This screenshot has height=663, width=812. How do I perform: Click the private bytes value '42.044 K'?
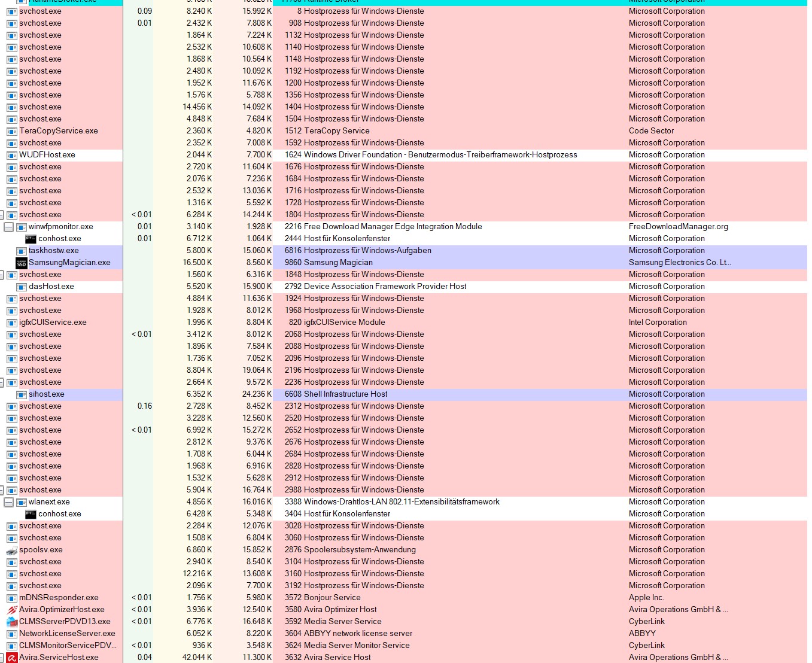click(197, 658)
